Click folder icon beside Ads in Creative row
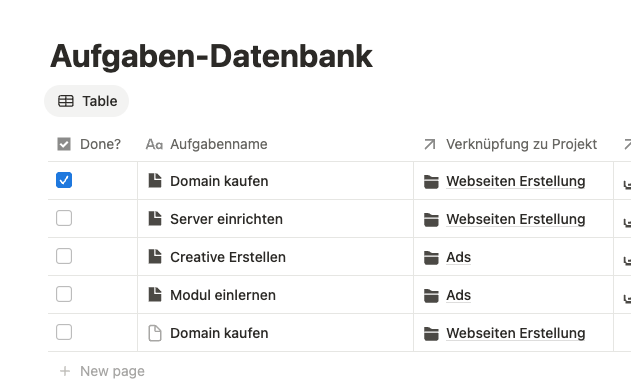 [431, 257]
